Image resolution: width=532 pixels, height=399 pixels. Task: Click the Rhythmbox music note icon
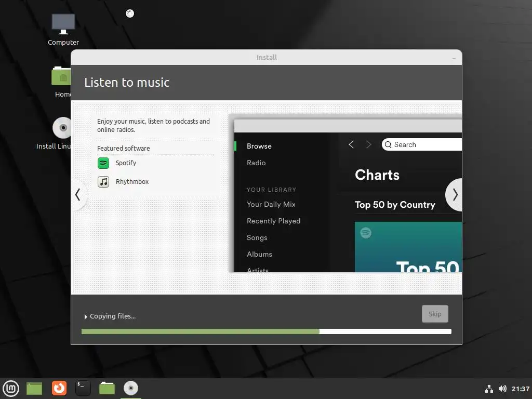tap(103, 182)
